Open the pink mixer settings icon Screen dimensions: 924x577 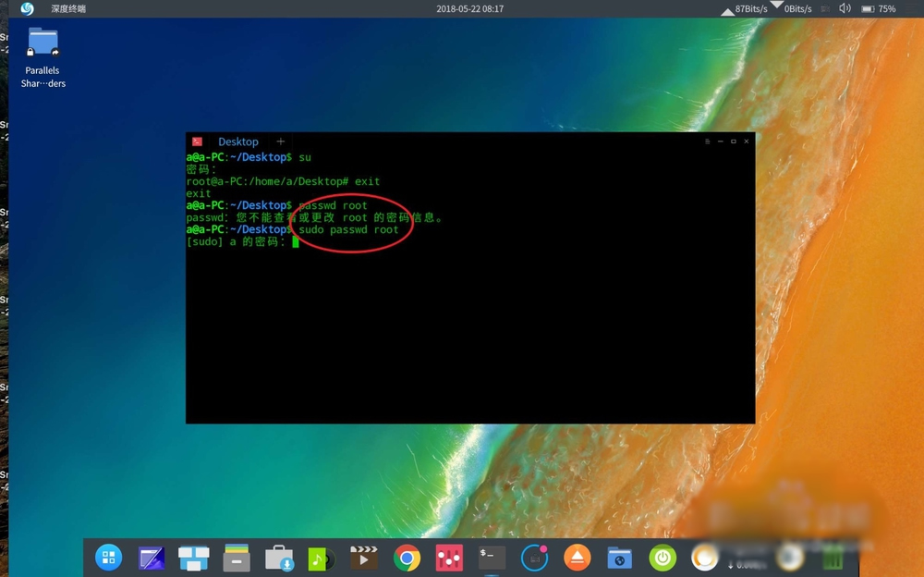click(x=449, y=558)
